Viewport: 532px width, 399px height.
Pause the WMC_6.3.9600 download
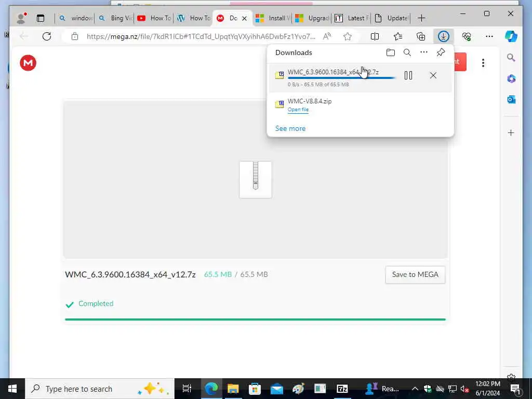click(x=408, y=75)
